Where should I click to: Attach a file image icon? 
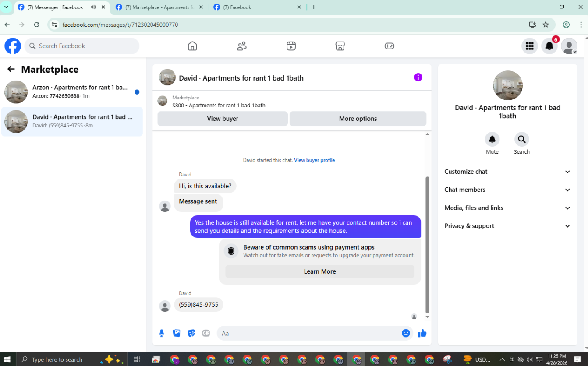tap(177, 333)
